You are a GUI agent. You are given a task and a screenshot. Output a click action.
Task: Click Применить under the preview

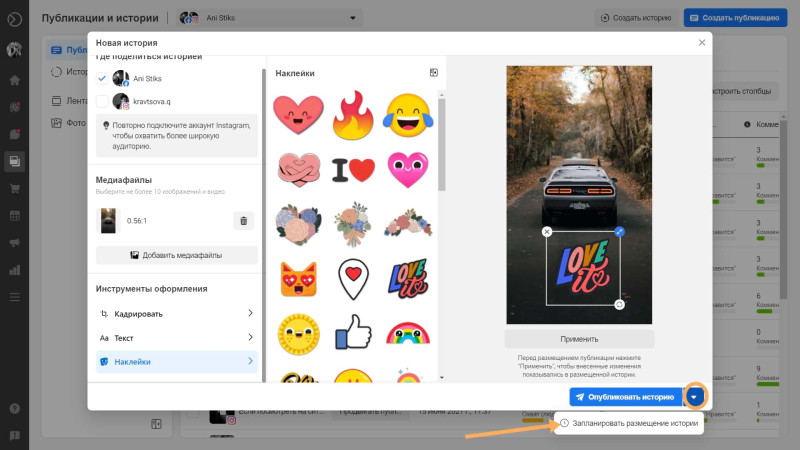click(x=579, y=339)
